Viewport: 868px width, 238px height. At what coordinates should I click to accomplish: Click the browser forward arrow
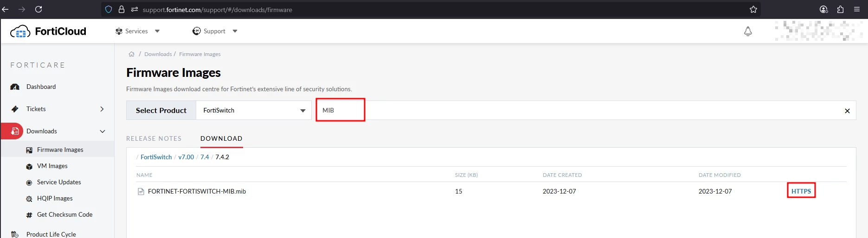pyautogui.click(x=22, y=9)
